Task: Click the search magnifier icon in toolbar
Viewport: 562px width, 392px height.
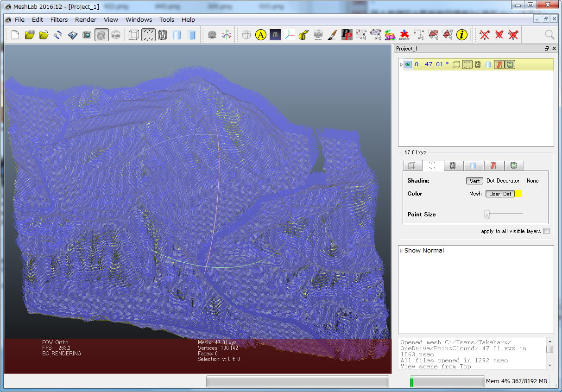Action: pyautogui.click(x=549, y=35)
